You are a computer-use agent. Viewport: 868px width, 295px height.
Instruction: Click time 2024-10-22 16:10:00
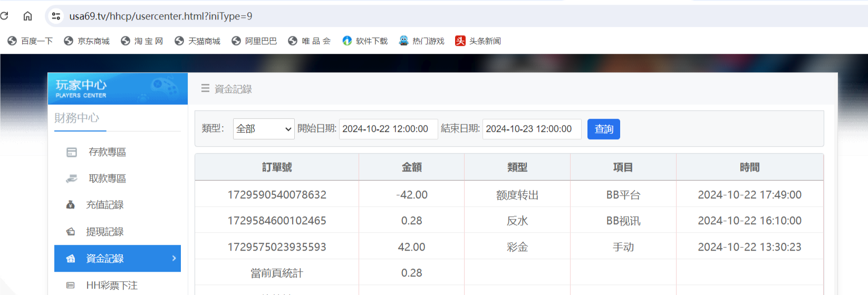(749, 221)
